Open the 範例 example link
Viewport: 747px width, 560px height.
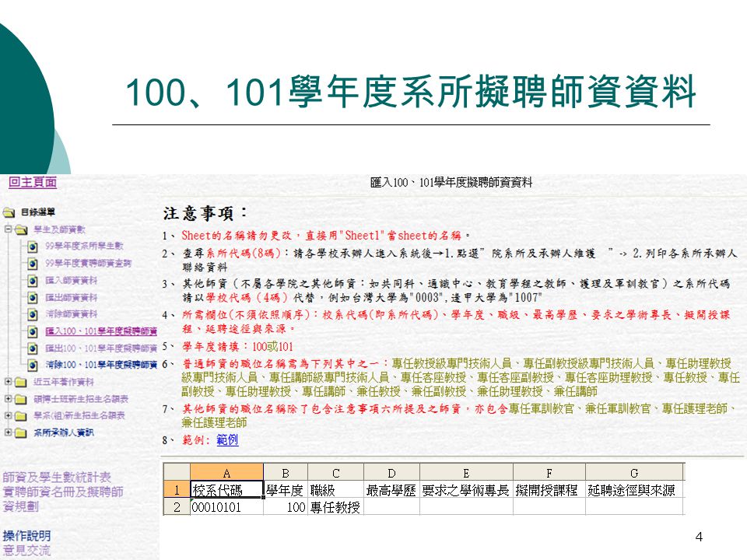(x=227, y=439)
